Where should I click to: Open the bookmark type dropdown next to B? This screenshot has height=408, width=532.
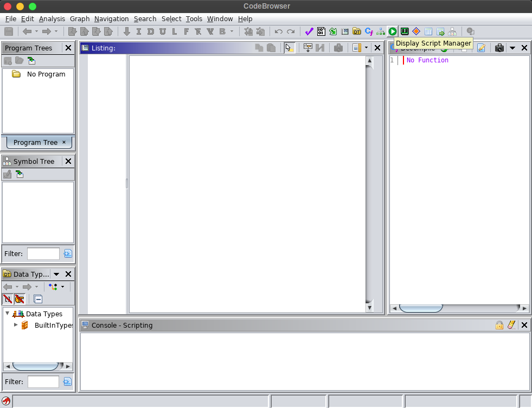[232, 31]
